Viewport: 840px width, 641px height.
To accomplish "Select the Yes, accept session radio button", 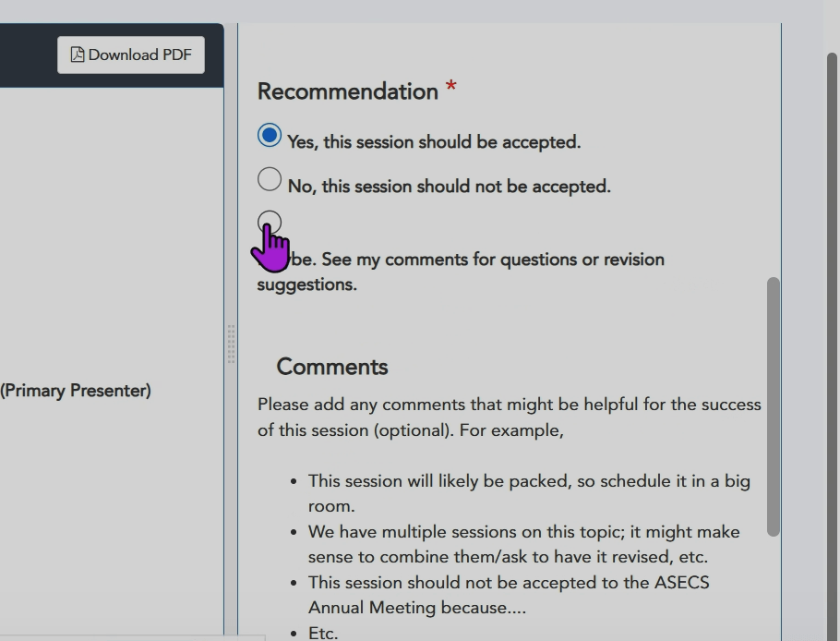I will pos(269,136).
